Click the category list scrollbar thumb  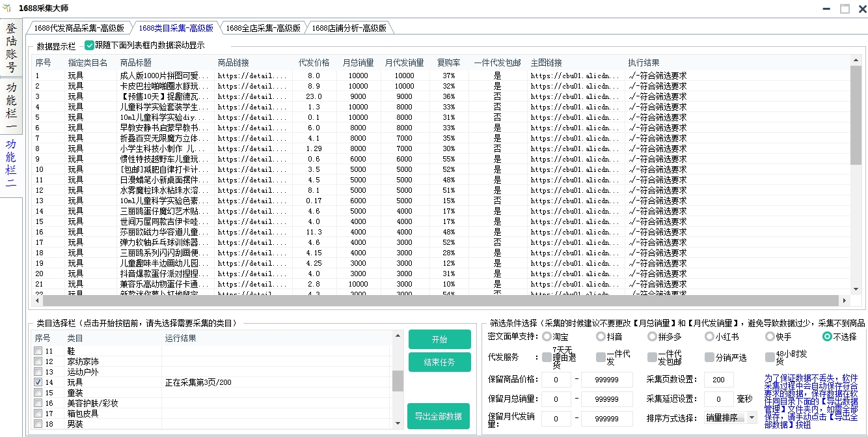(398, 380)
